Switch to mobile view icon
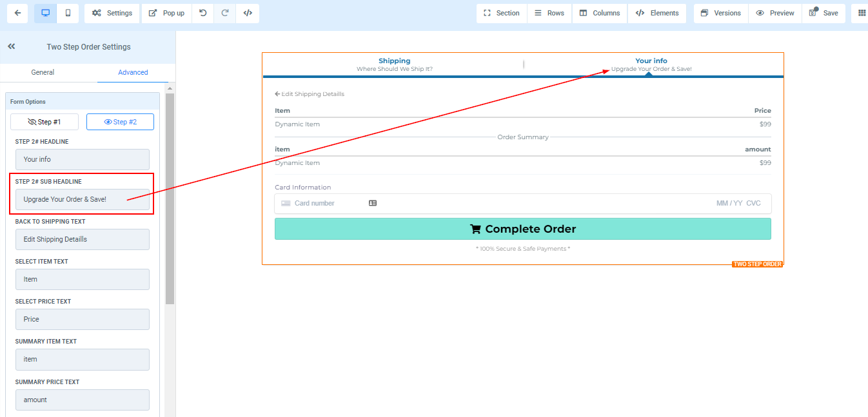Screen dimensions: 868x417 tap(68, 13)
